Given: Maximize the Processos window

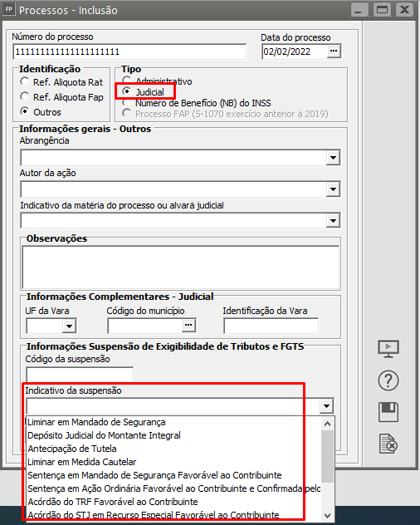Looking at the screenshot, I should (382, 10).
